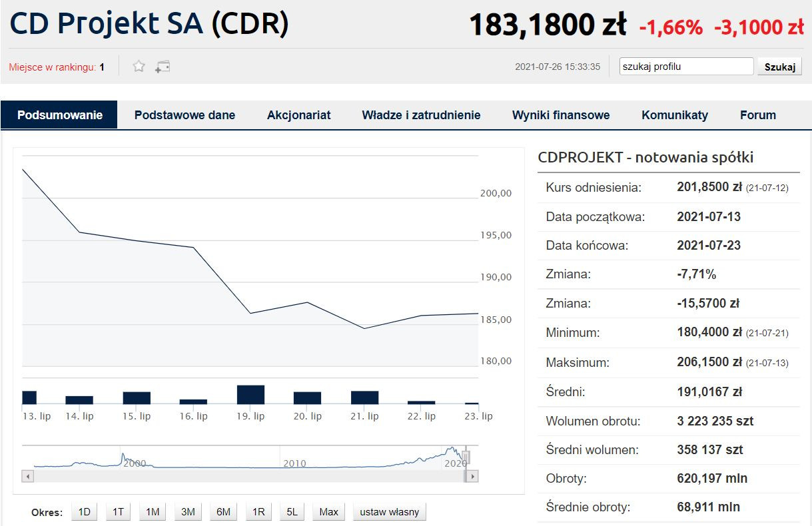Set chart period to 1T
812x526 pixels.
point(118,512)
